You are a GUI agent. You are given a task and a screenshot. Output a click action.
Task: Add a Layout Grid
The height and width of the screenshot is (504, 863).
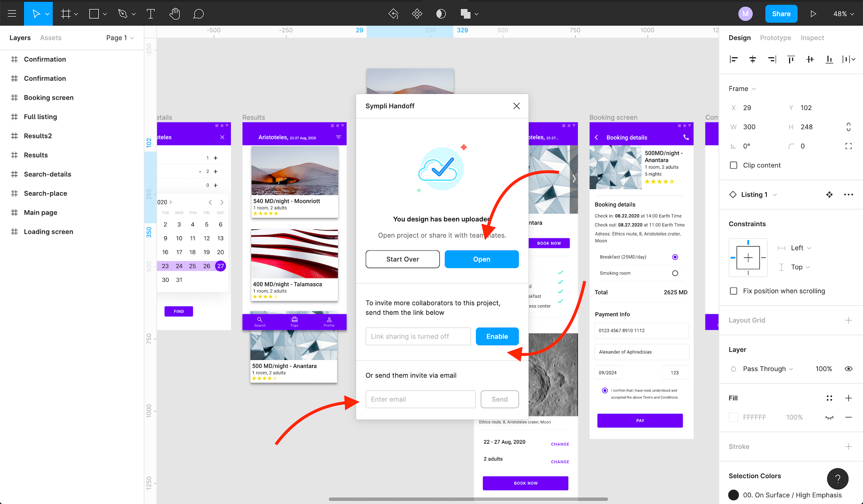[x=848, y=320]
